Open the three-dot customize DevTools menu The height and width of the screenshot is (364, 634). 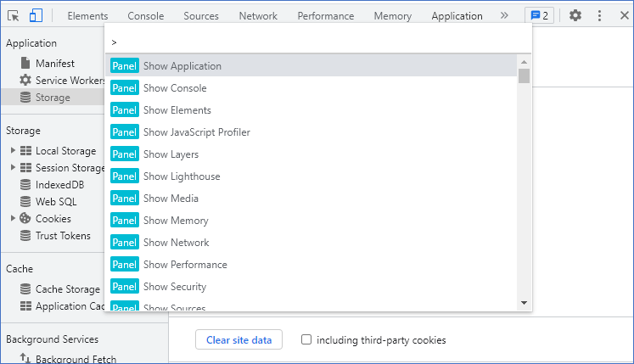(x=600, y=15)
